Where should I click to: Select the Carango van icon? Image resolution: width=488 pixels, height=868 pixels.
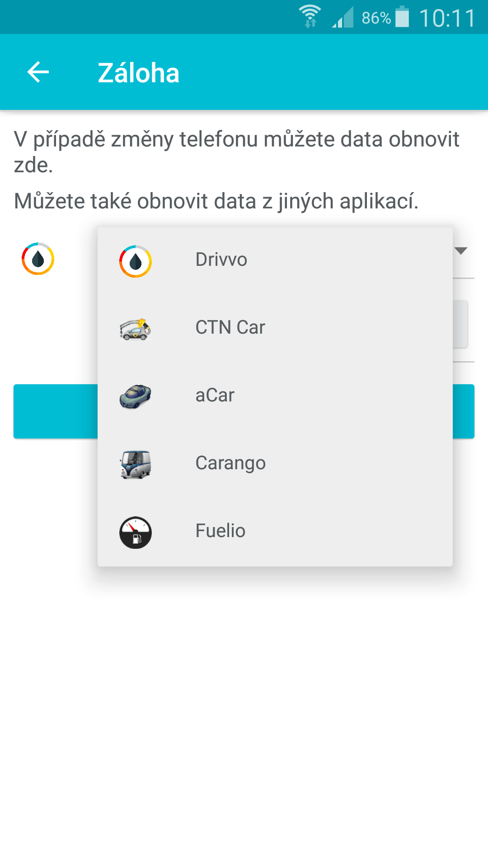coord(136,464)
